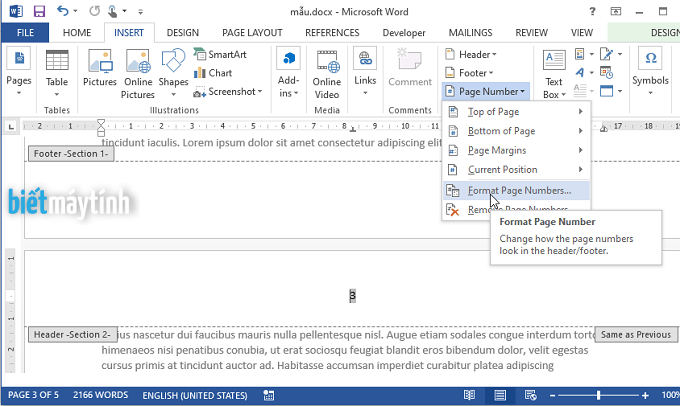Viewport: 680px width, 406px height.
Task: Insert a Table from the ribbon
Action: [x=57, y=73]
